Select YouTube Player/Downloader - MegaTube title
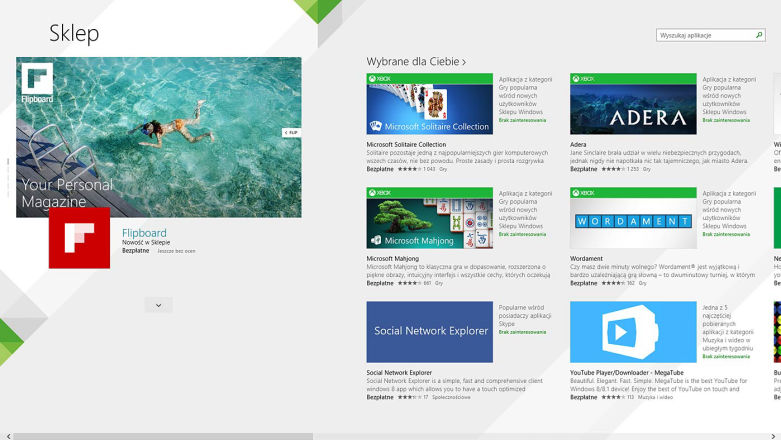 (627, 373)
